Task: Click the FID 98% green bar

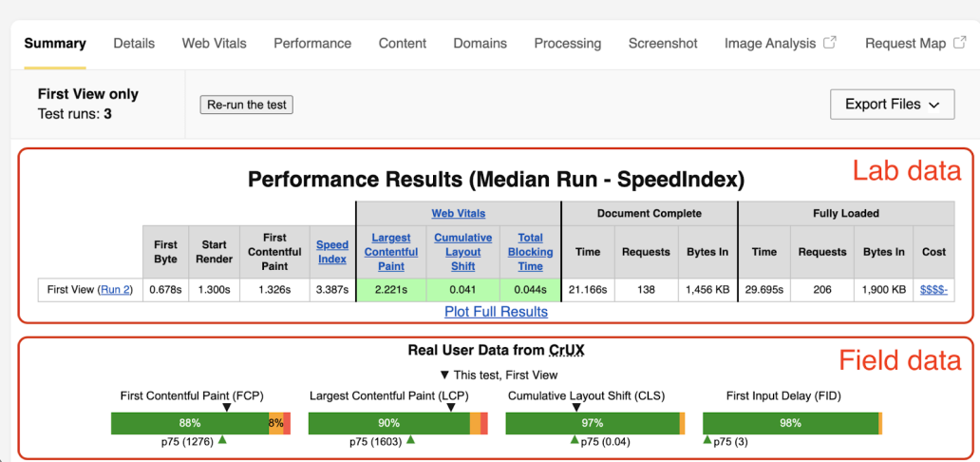Action: (790, 423)
